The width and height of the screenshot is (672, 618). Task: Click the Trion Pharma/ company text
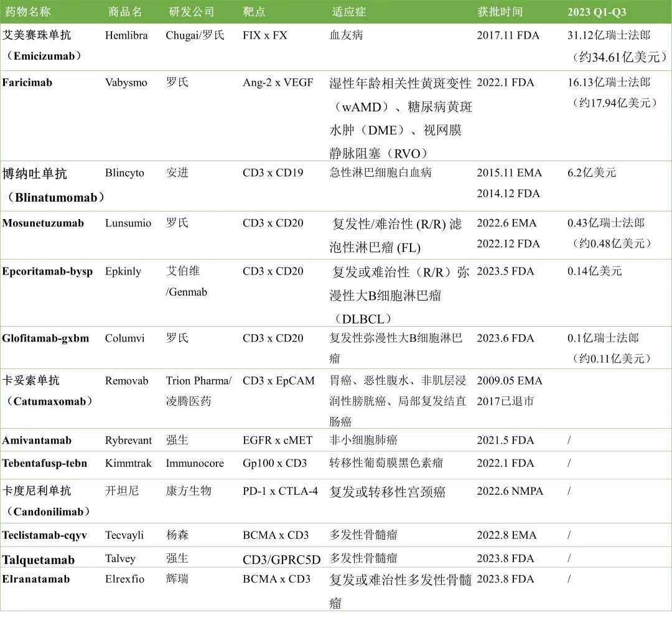[199, 381]
